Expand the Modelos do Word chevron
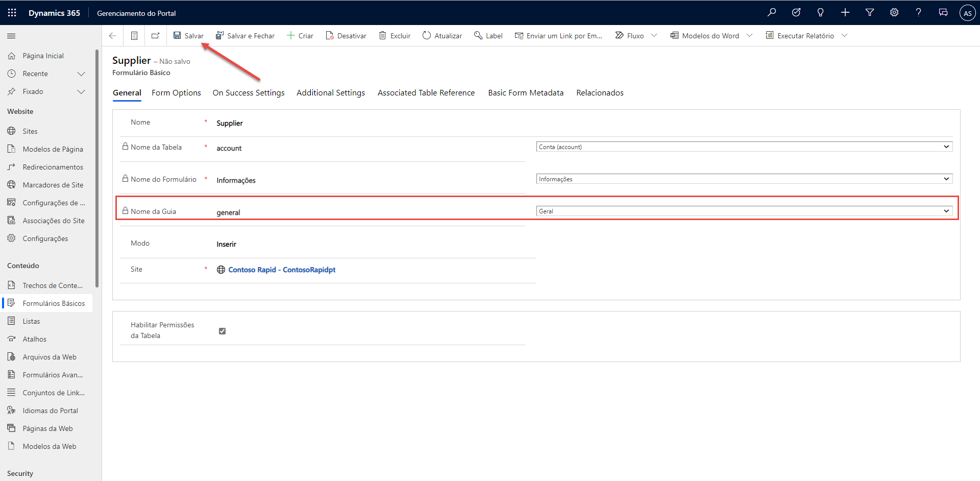 click(749, 36)
